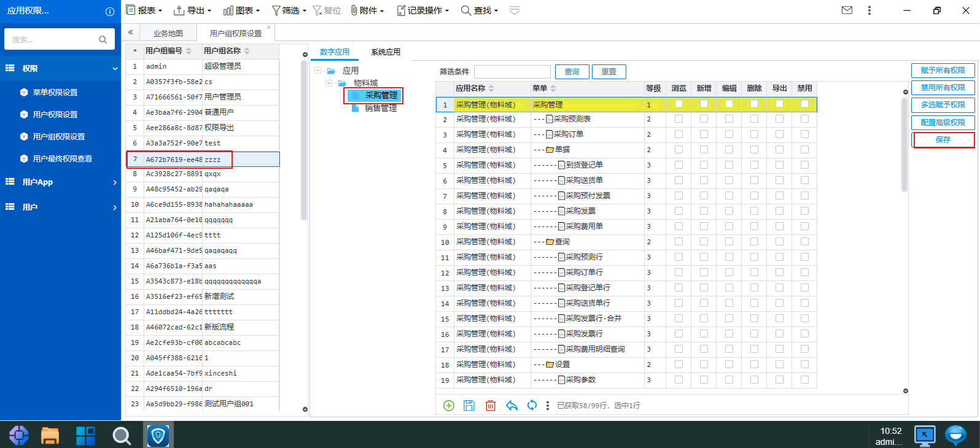Click the info icon next to 应用权限
This screenshot has height=448, width=980.
click(110, 11)
